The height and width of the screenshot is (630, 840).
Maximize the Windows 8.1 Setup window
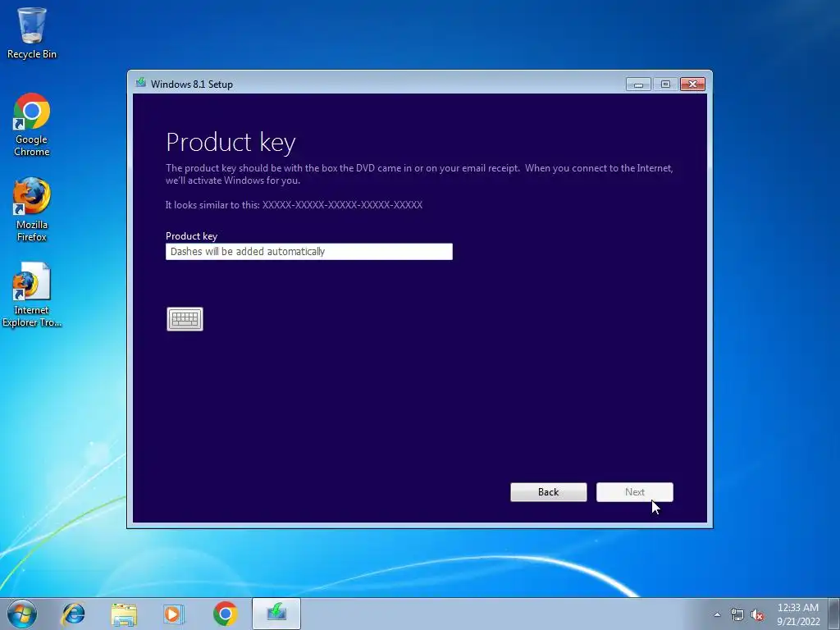click(x=665, y=84)
